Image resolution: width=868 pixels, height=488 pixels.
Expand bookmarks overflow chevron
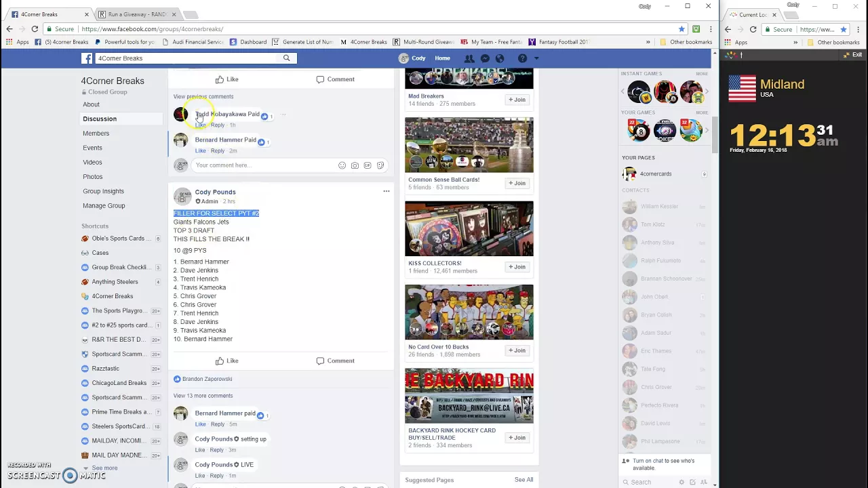coord(648,42)
